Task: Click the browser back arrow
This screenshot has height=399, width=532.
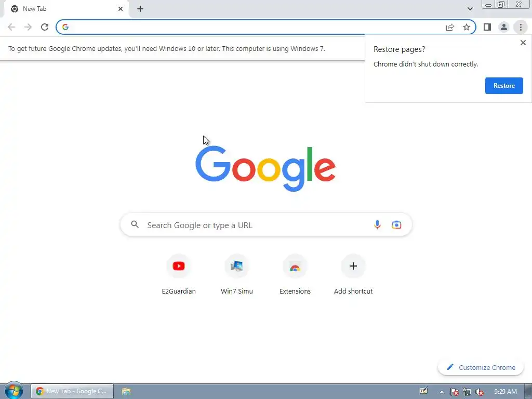Action: pos(11,27)
